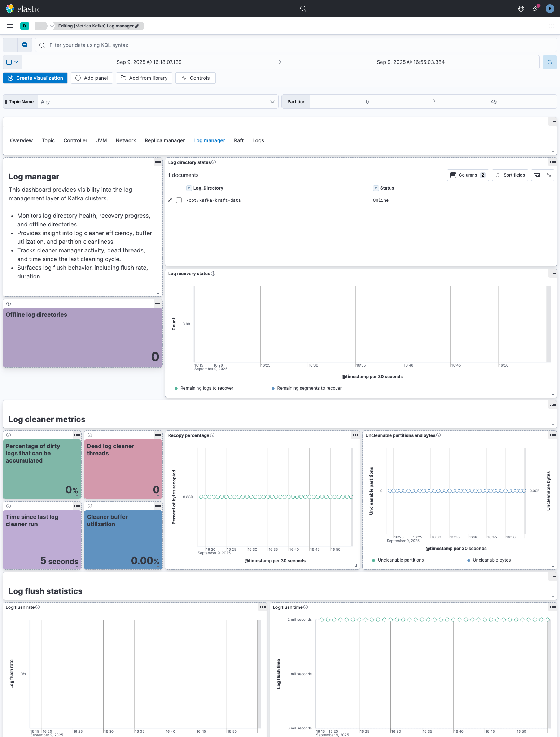Image resolution: width=560 pixels, height=737 pixels.
Task: Click the Create visualization button
Action: [x=35, y=78]
